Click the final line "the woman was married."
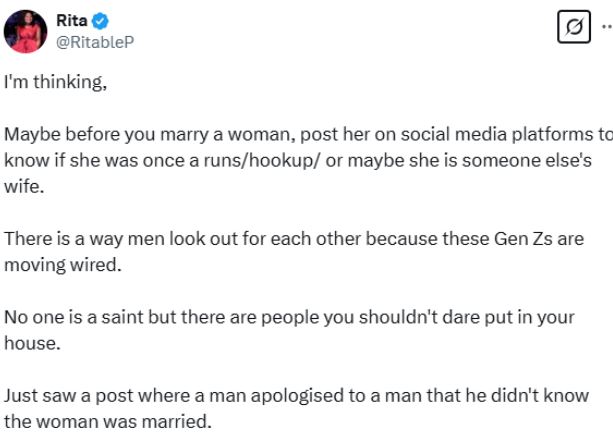Viewport: 613px width, 433px height. (108, 421)
